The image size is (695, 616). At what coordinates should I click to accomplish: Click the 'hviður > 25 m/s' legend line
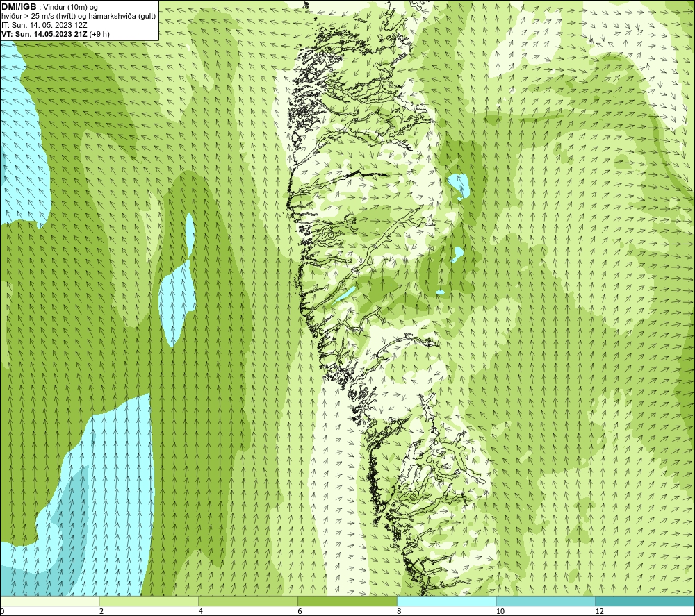click(x=79, y=17)
